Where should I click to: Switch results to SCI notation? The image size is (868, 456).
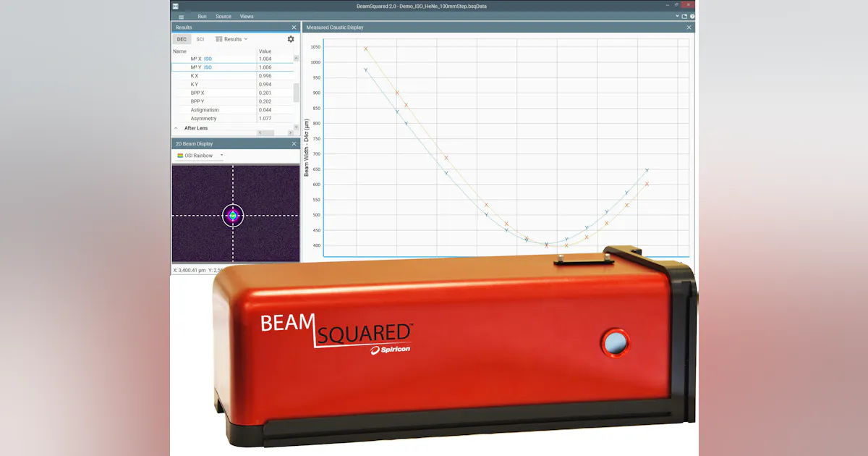click(200, 39)
